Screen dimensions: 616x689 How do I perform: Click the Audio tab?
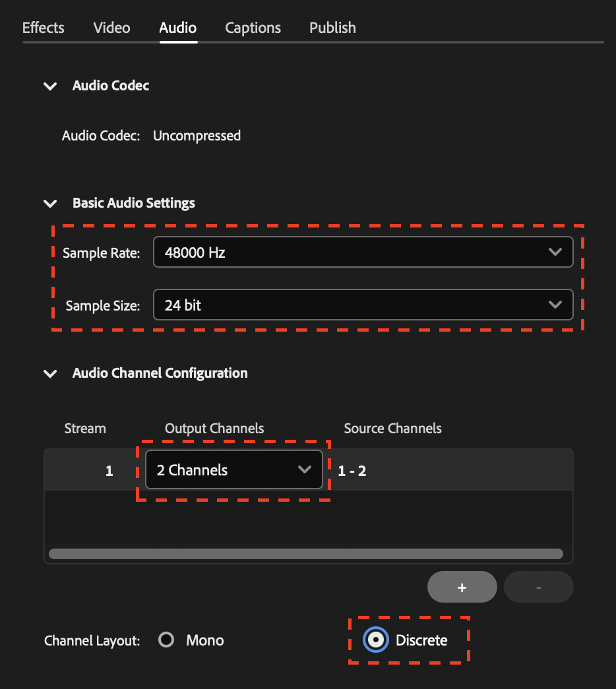coord(177,28)
